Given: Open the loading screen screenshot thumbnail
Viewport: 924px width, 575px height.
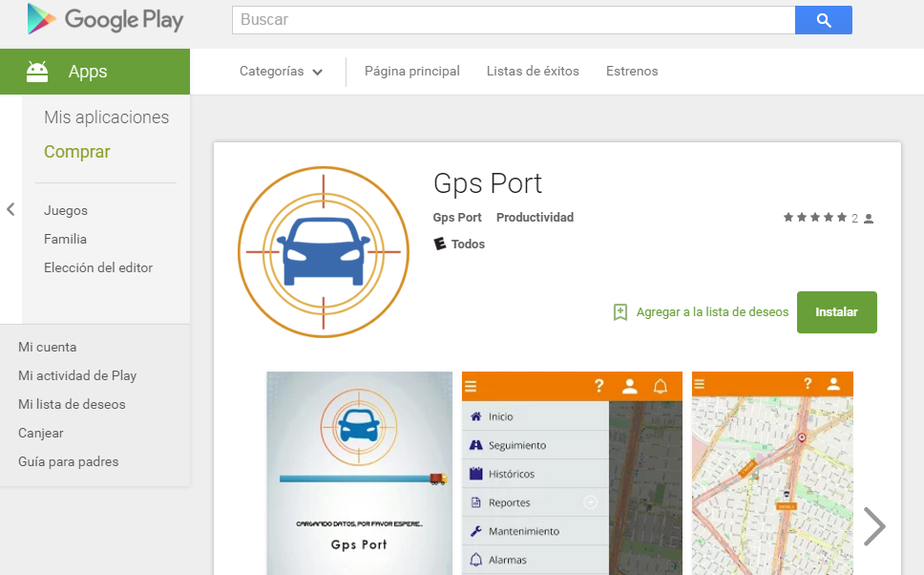Looking at the screenshot, I should click(359, 473).
